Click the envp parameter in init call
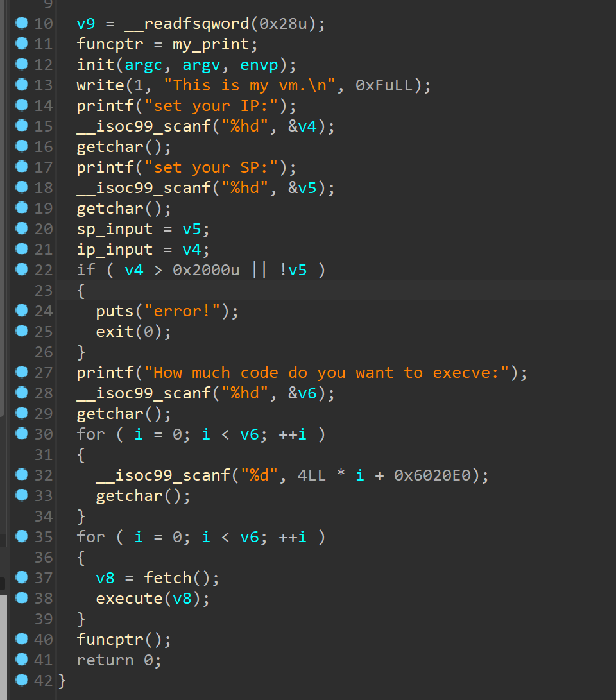 259,65
